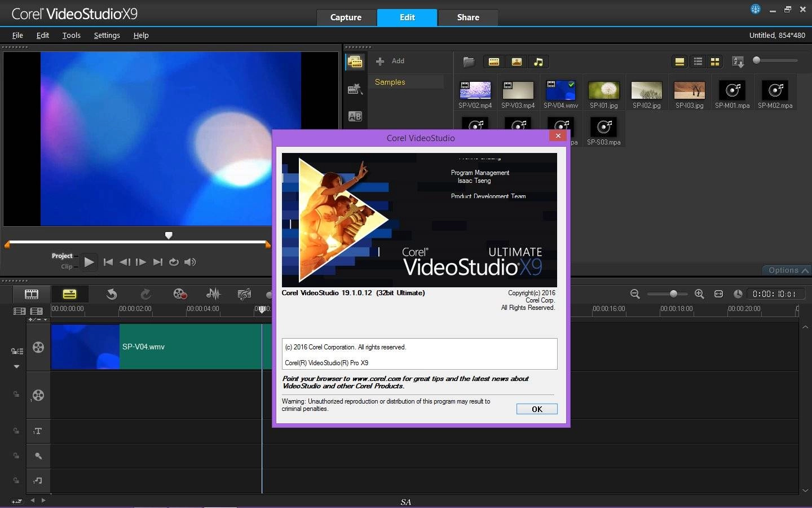Image resolution: width=812 pixels, height=508 pixels.
Task: Hide titles with the library title toggle
Action: 679,62
